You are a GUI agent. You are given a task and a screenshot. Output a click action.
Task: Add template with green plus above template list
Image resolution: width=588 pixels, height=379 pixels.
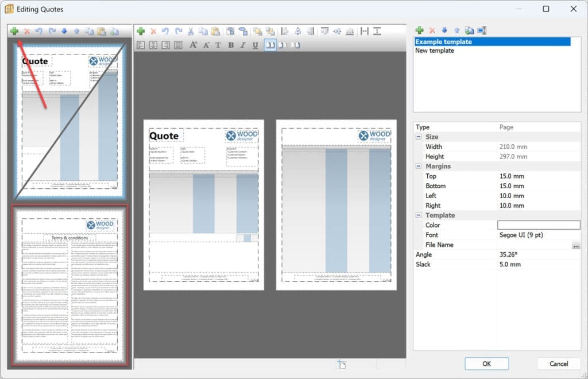coord(420,30)
